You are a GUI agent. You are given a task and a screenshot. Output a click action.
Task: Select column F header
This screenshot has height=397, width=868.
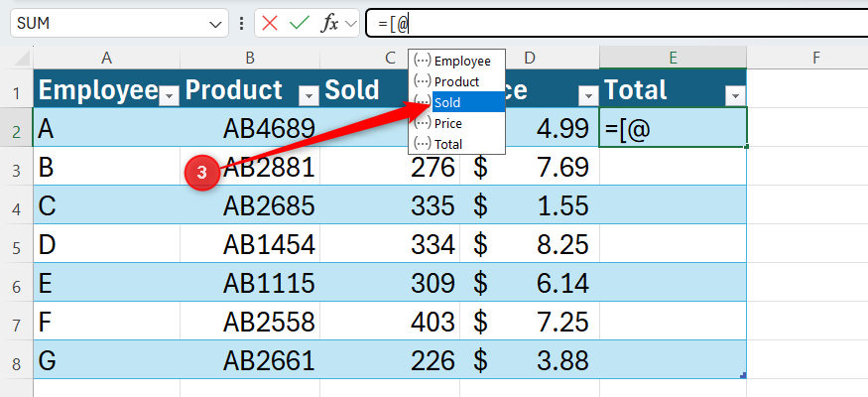point(816,58)
